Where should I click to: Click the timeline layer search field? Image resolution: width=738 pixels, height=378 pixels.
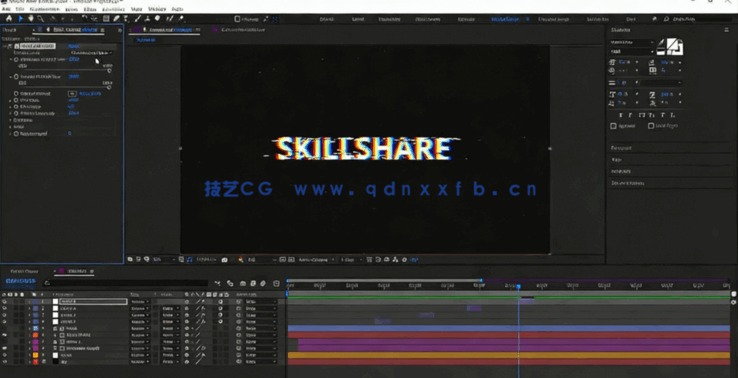tap(126, 283)
